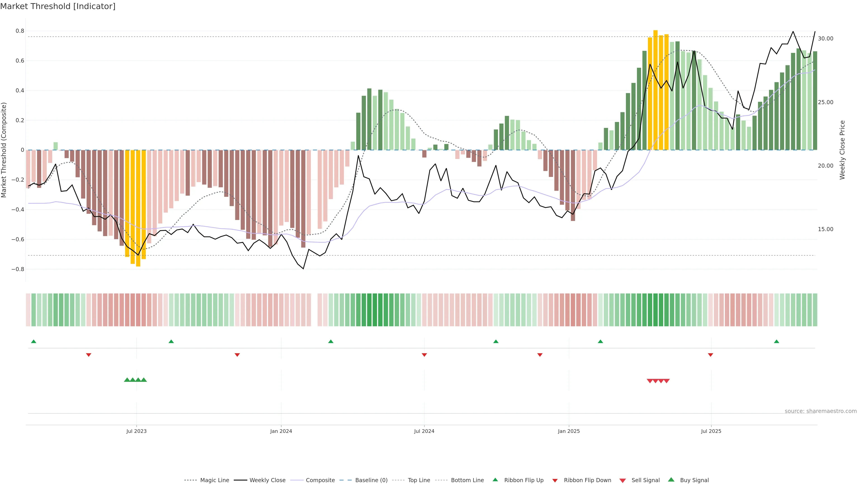Image resolution: width=868 pixels, height=488 pixels.
Task: Click the Ribbon Flip Down legend triangle
Action: point(555,481)
